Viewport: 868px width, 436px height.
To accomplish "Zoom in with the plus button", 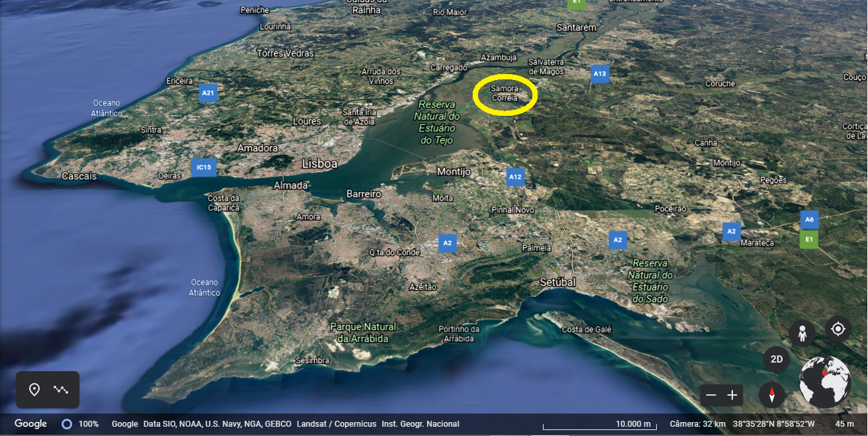I will [x=732, y=396].
